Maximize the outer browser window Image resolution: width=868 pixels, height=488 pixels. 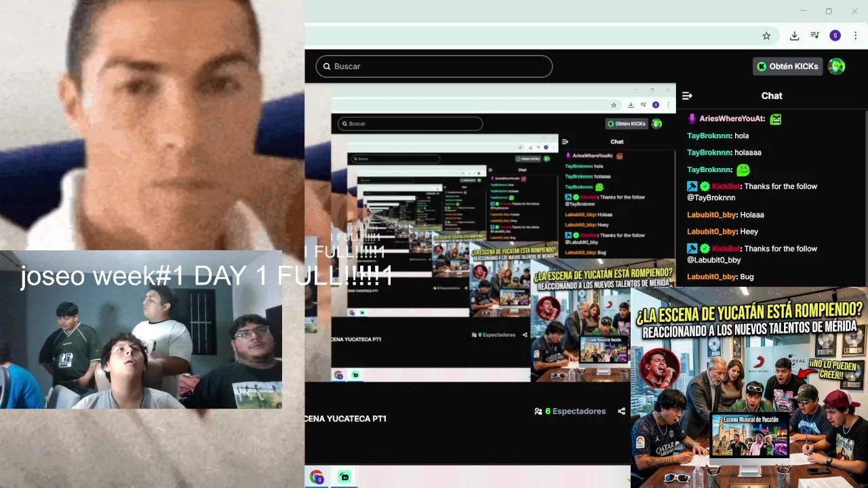(x=829, y=11)
